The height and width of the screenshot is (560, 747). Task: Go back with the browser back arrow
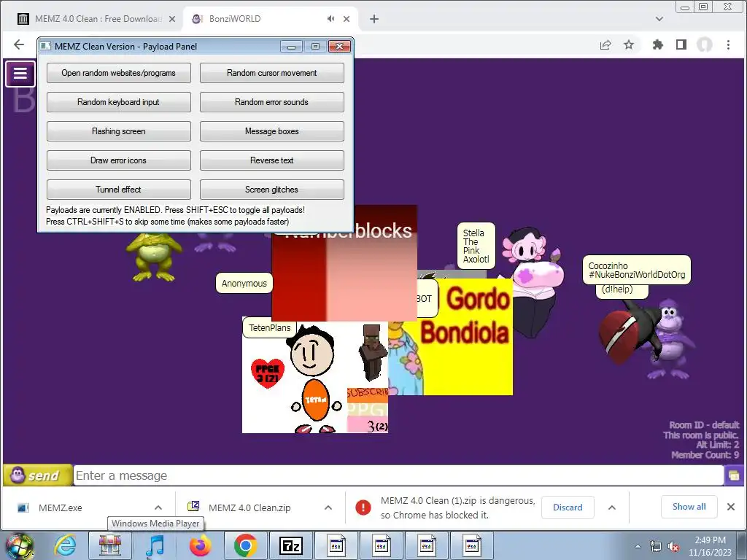pos(19,44)
